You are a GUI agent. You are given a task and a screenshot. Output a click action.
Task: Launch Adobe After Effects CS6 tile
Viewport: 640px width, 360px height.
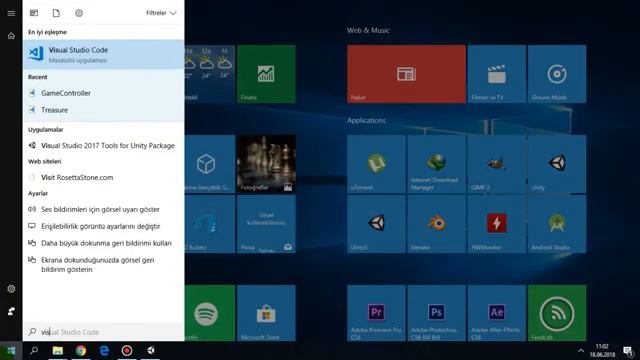tap(497, 313)
